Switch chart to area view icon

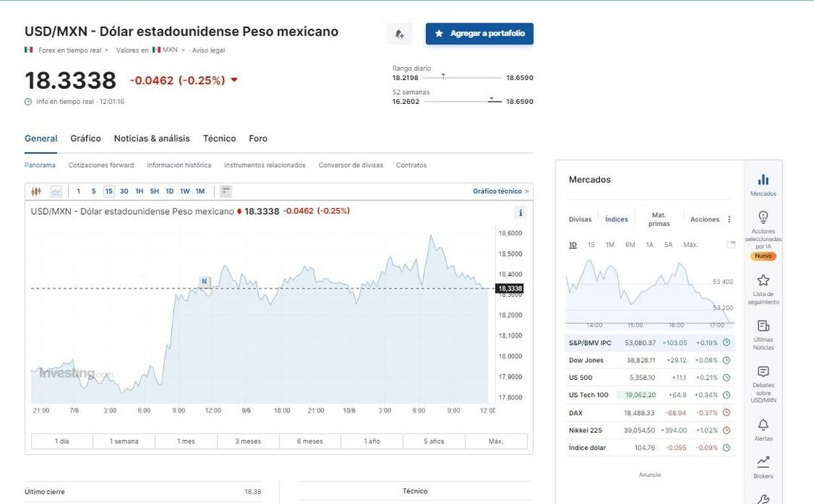pyautogui.click(x=56, y=191)
